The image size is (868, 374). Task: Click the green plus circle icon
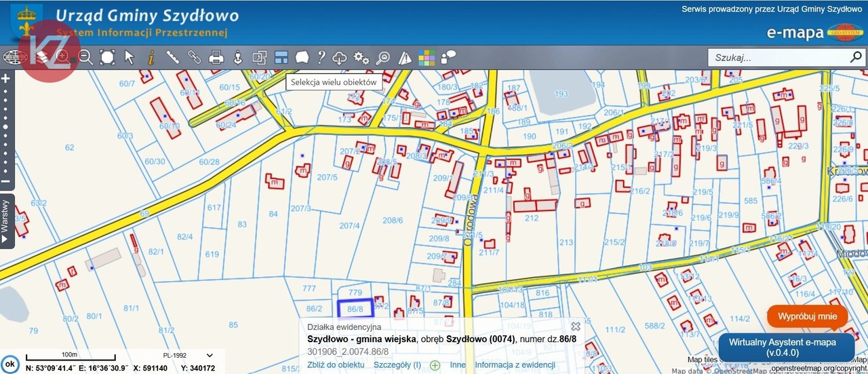coord(435,365)
